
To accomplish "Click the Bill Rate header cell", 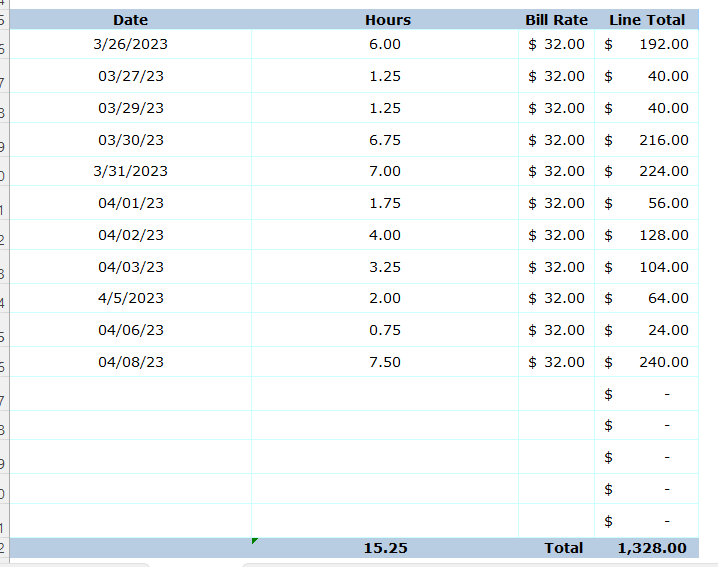I will click(556, 20).
